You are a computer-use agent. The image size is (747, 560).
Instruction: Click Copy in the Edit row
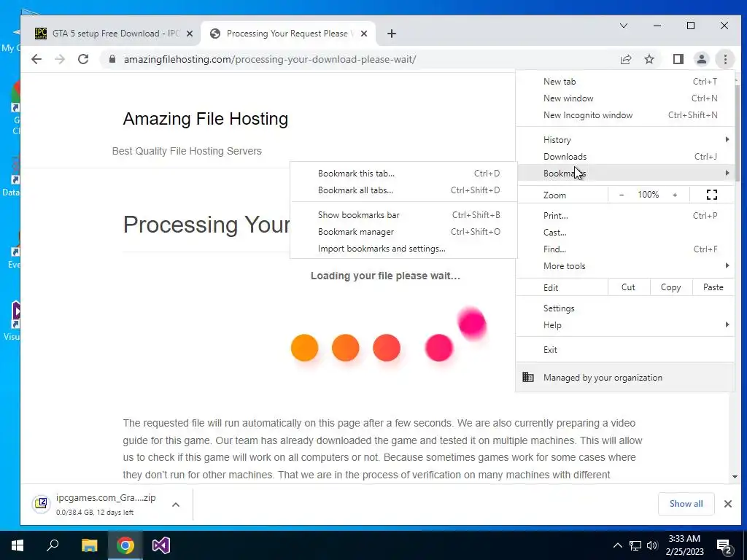(x=670, y=287)
